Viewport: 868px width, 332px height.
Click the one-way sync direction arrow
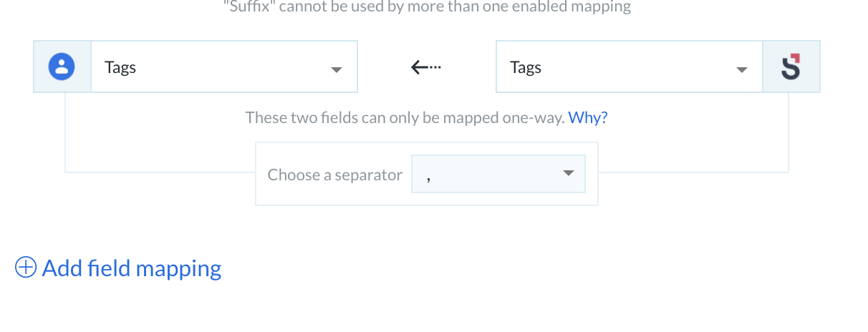[x=426, y=67]
